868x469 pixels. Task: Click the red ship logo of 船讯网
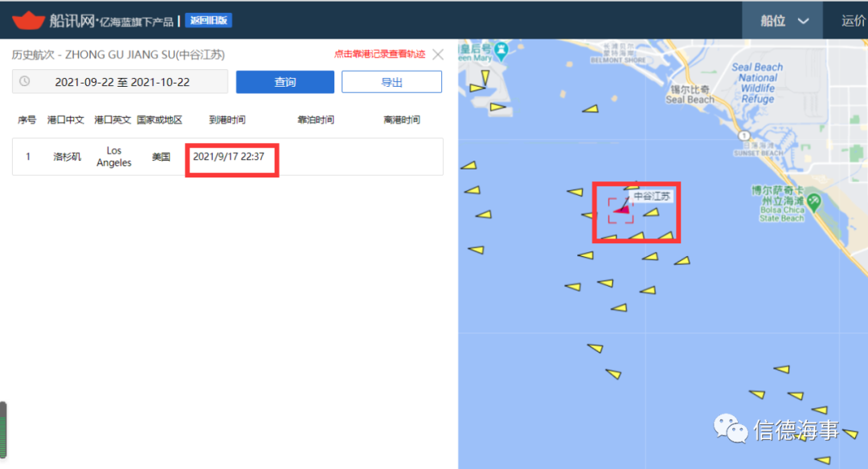28,20
